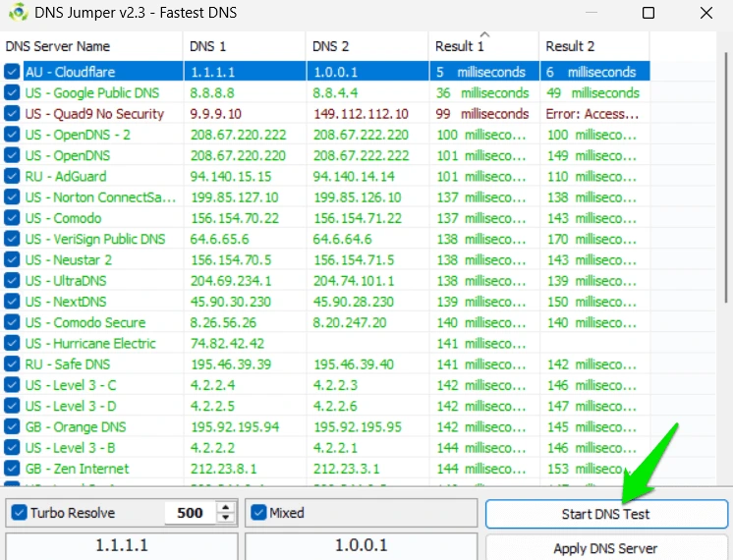Toggle the US - NextDNS checkbox
The image size is (733, 560).
coord(12,302)
